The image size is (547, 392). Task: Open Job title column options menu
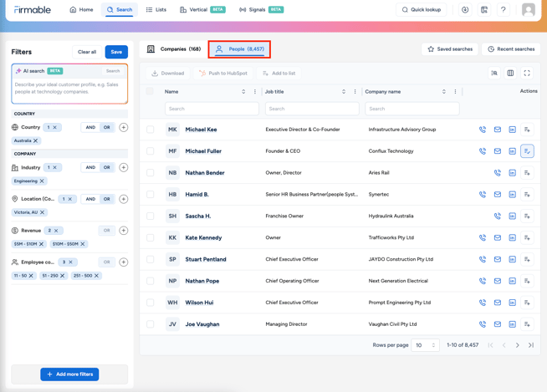pyautogui.click(x=355, y=92)
